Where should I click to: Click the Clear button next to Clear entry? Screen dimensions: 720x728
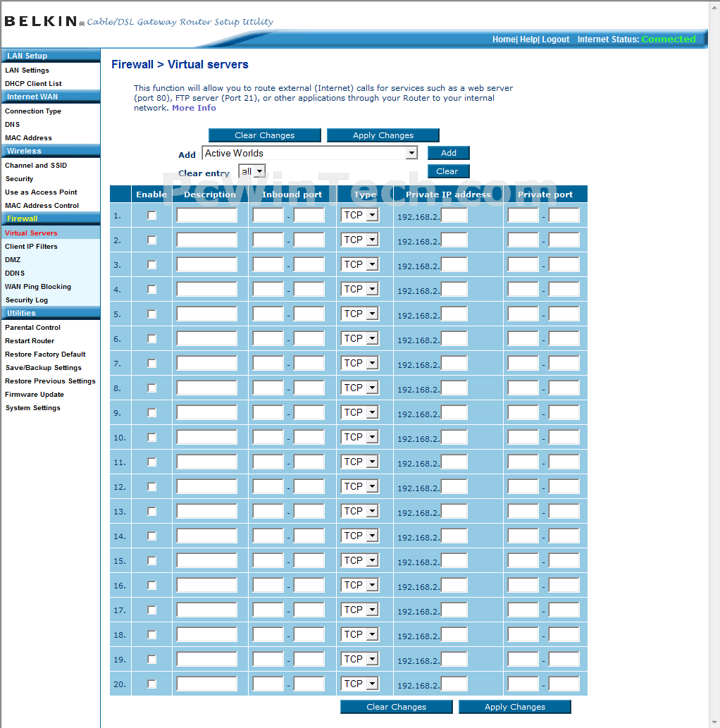pyautogui.click(x=449, y=171)
